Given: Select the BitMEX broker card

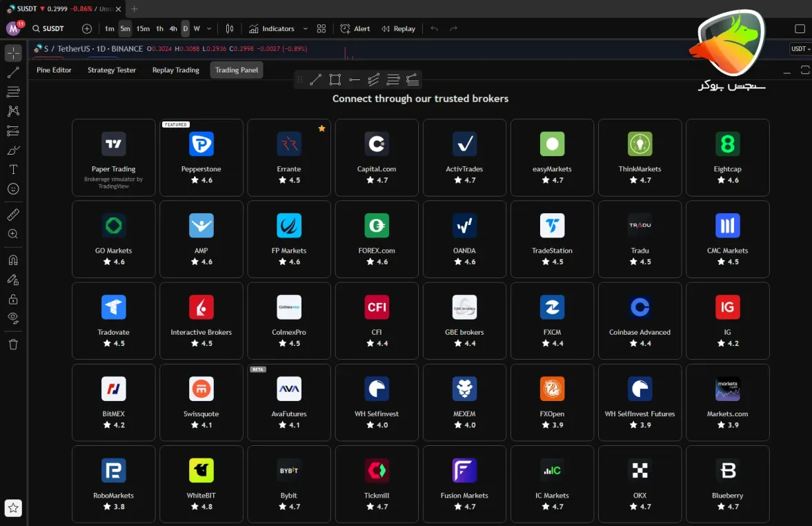Looking at the screenshot, I should point(113,402).
